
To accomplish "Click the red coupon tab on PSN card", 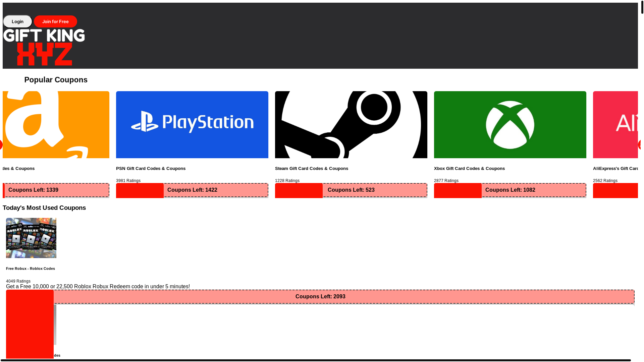I will [140, 190].
